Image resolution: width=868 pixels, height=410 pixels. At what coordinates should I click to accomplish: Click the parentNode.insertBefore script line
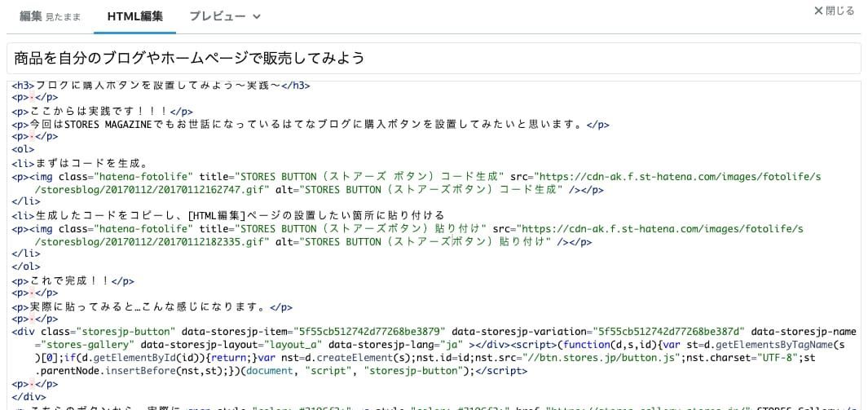pos(280,372)
